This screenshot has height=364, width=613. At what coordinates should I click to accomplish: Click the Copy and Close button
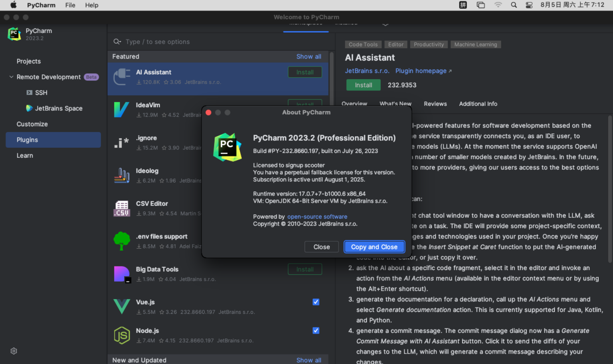tap(374, 247)
